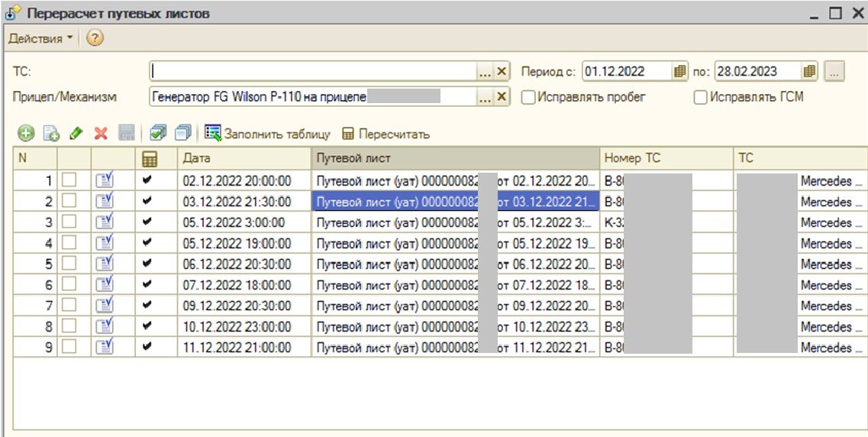
Task: Click the N column header
Action: coord(35,158)
